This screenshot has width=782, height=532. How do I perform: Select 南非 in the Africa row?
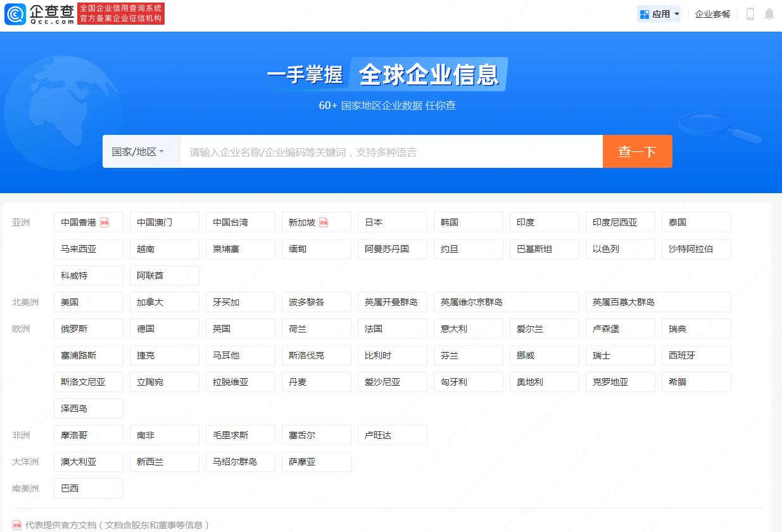[x=164, y=435]
